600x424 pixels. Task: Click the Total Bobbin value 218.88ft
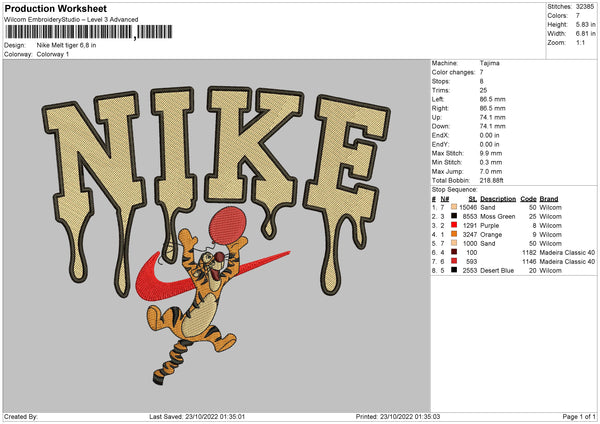click(x=491, y=180)
